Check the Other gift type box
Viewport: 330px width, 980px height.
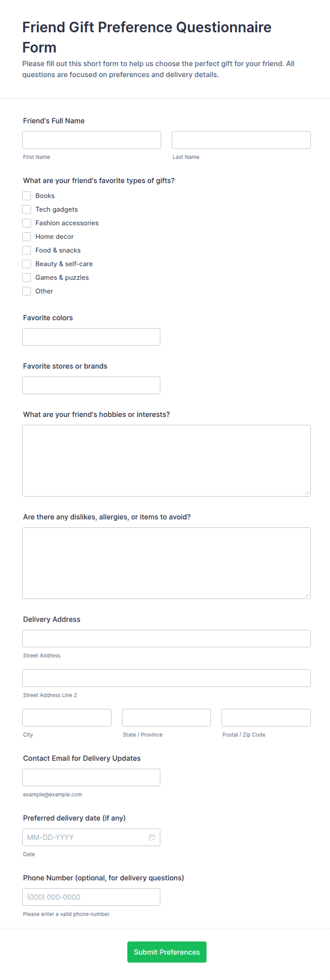27,291
